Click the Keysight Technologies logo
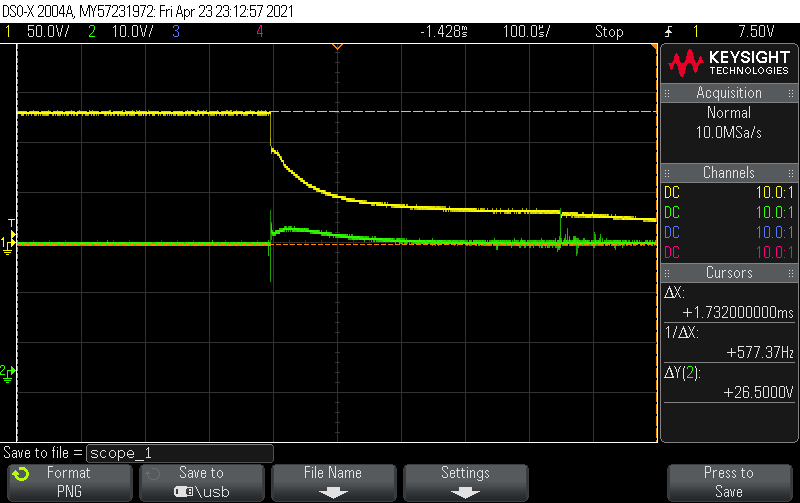800x503 pixels. [x=729, y=63]
